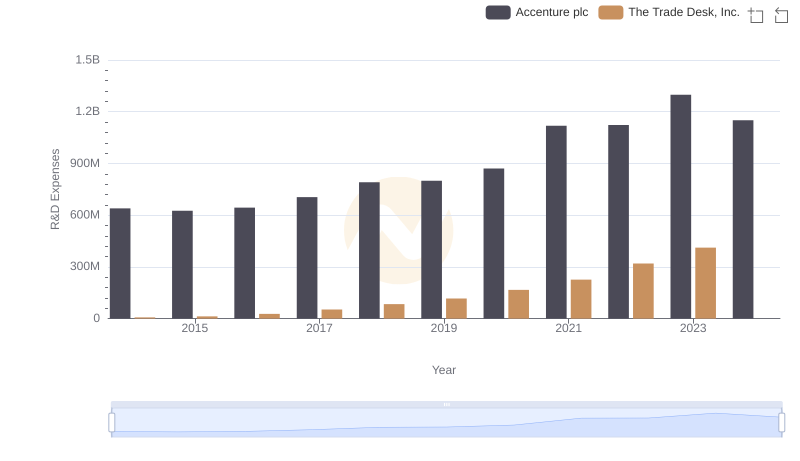Click The Trade Desk bar for 2020

click(x=519, y=304)
